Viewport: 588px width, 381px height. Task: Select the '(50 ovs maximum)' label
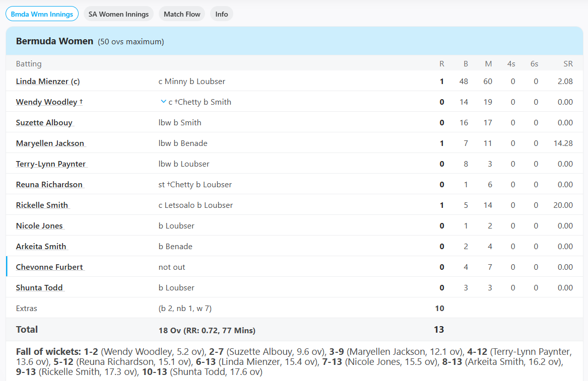pos(131,42)
